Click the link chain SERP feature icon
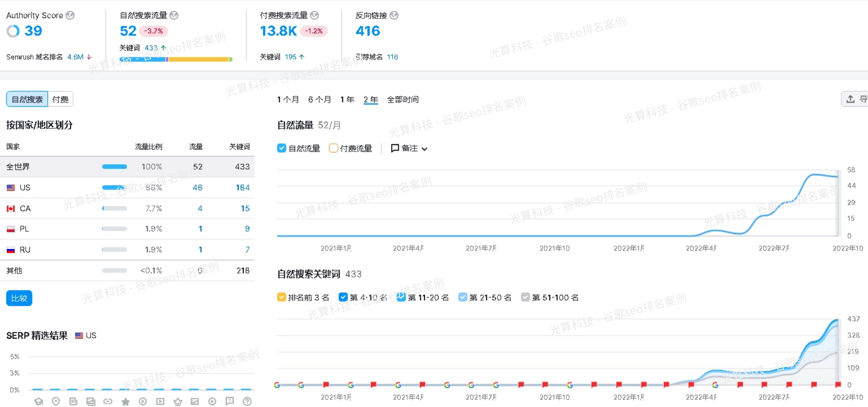Viewport: 868px width, 407px height. (x=108, y=401)
